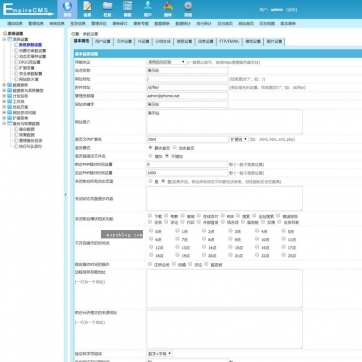
Task: Tick the 23点 hour checkbox
Action: coord(284,255)
